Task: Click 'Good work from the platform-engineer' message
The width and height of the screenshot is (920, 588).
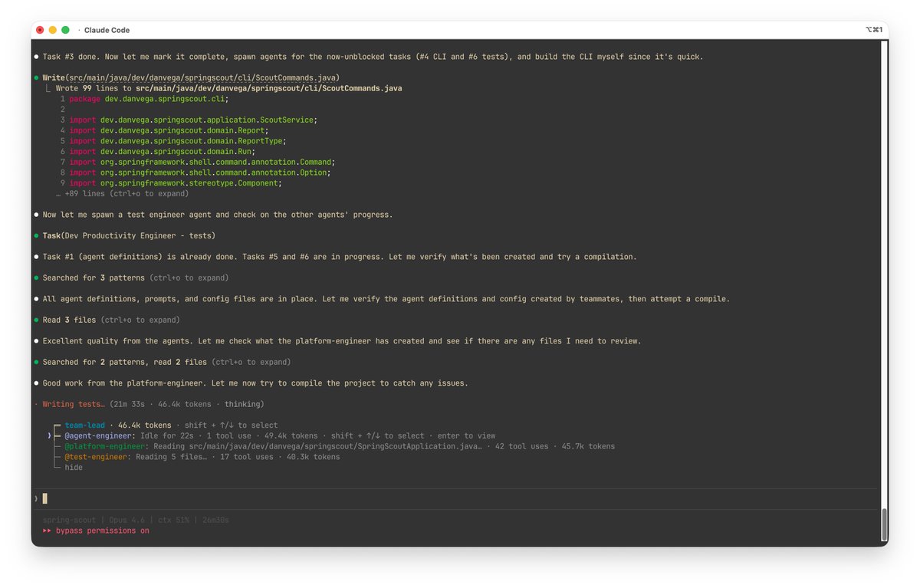Action: click(x=255, y=383)
